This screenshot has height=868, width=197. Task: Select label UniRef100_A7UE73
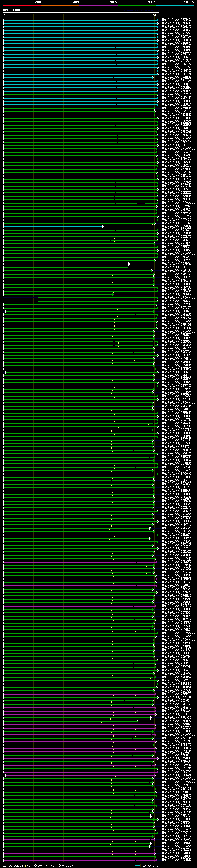177,277
